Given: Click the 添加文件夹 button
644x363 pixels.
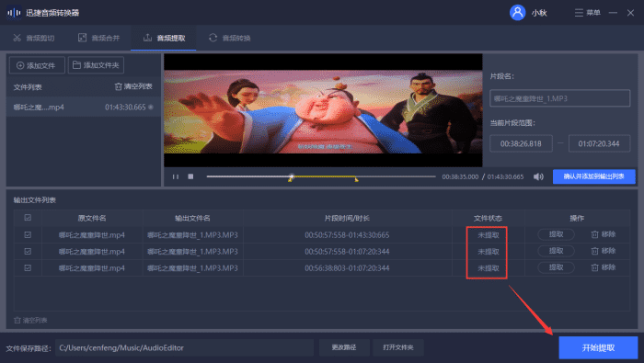Looking at the screenshot, I should pyautogui.click(x=96, y=65).
